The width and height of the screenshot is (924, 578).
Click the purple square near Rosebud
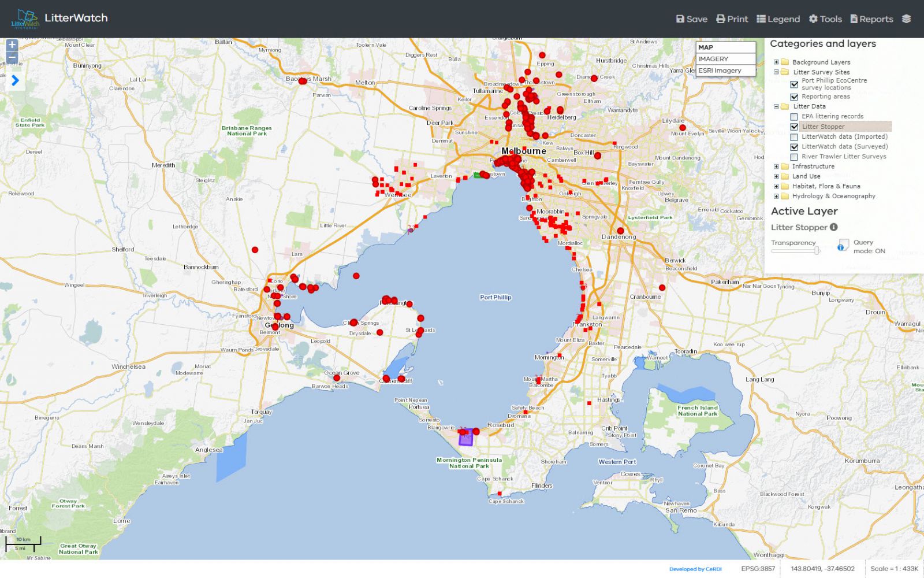coord(465,438)
